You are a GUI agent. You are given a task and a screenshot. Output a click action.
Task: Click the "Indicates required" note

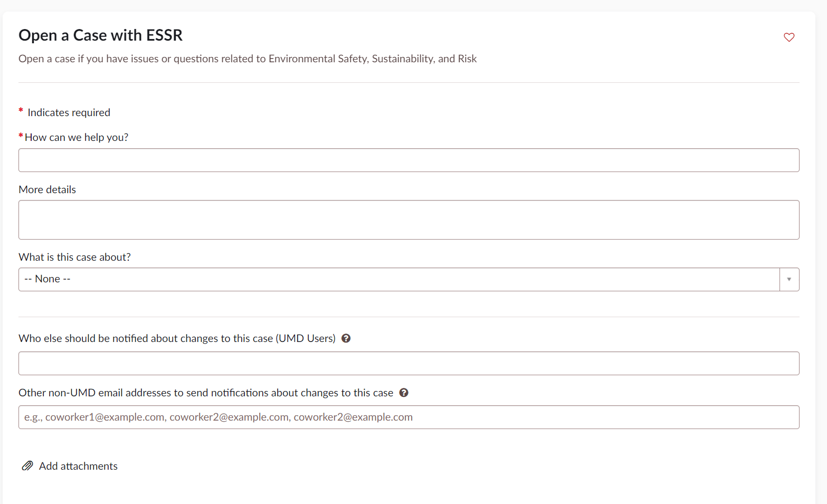pos(69,112)
